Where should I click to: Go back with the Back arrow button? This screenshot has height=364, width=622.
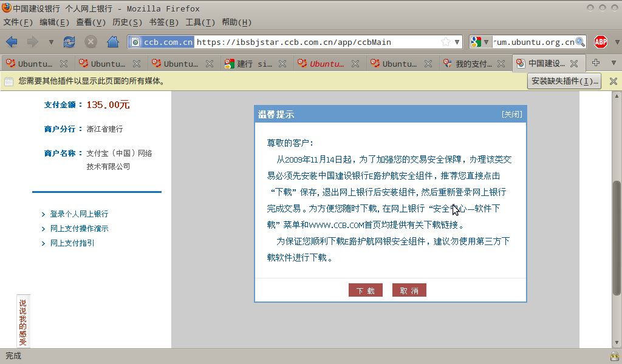click(x=12, y=42)
